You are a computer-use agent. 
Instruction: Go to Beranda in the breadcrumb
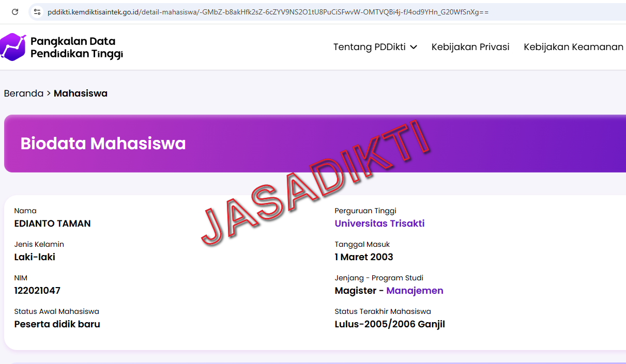pyautogui.click(x=24, y=93)
